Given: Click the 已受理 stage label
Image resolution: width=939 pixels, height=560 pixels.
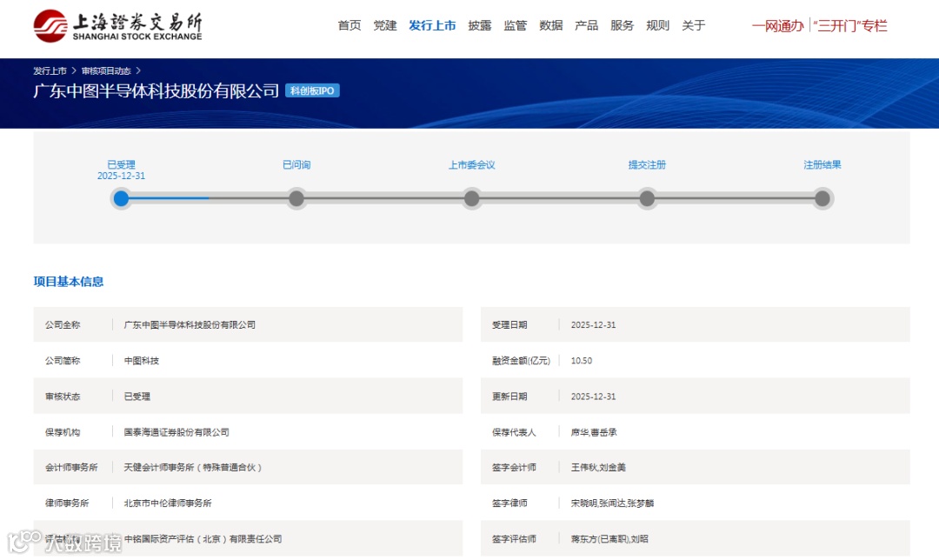Looking at the screenshot, I should tap(121, 164).
